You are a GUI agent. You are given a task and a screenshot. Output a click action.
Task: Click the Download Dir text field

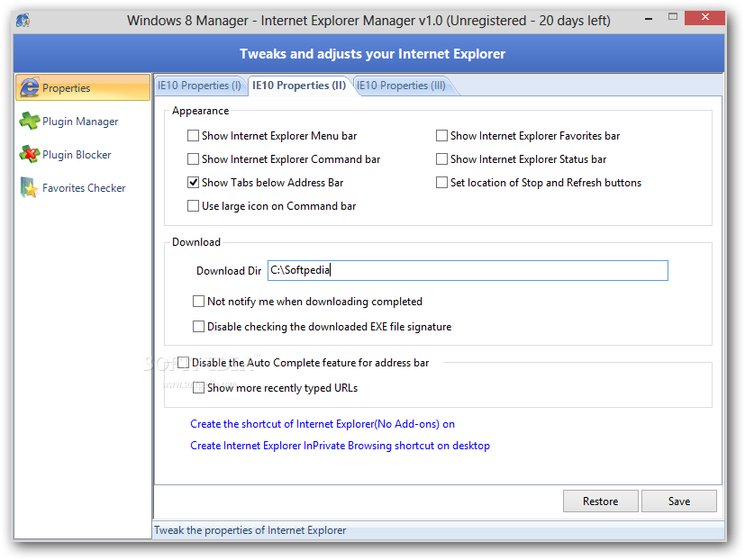(468, 270)
